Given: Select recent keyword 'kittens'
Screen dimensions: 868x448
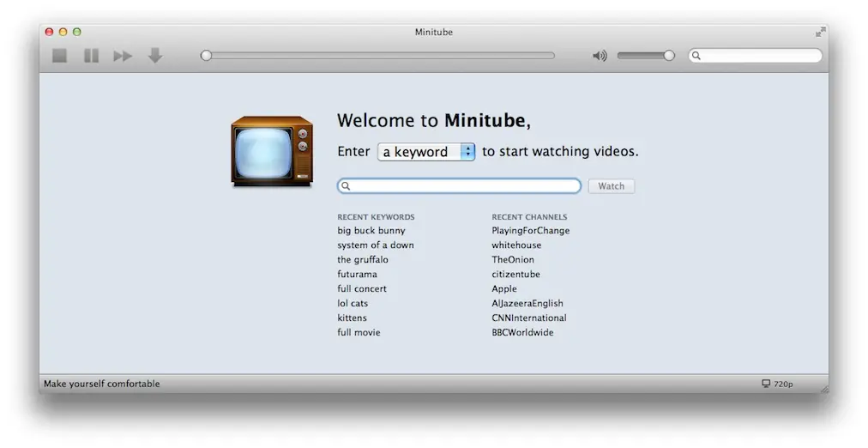Looking at the screenshot, I should [352, 318].
